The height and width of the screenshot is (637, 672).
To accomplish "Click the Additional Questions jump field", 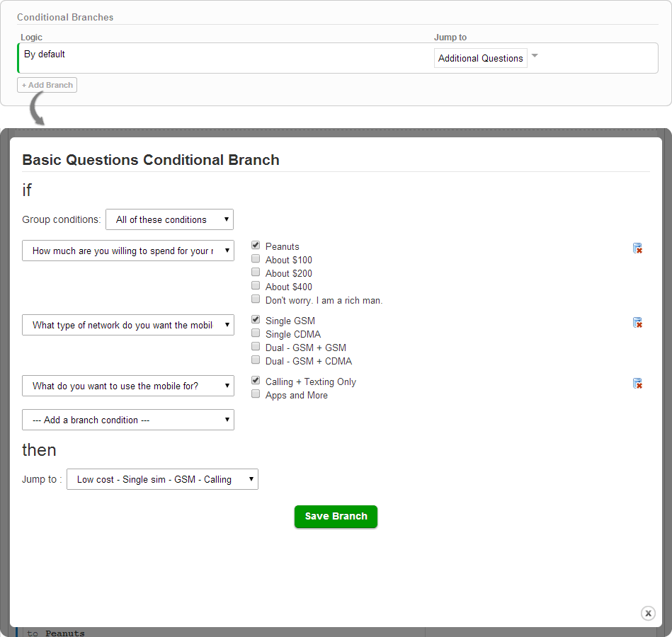I will [x=480, y=59].
